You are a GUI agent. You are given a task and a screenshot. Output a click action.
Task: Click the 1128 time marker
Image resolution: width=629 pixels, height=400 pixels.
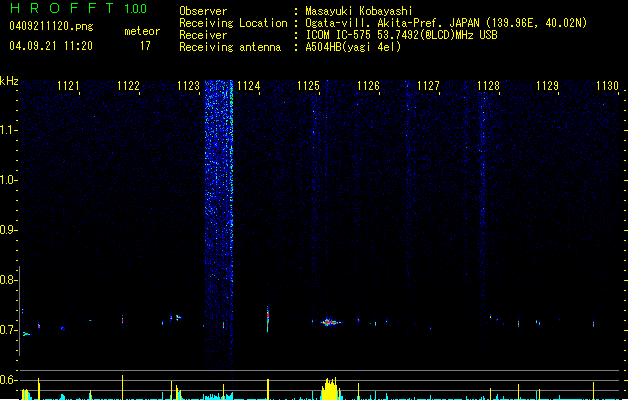[488, 86]
